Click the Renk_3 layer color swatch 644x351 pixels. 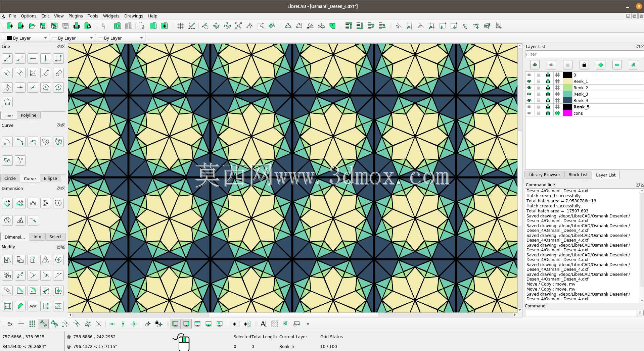pos(567,94)
